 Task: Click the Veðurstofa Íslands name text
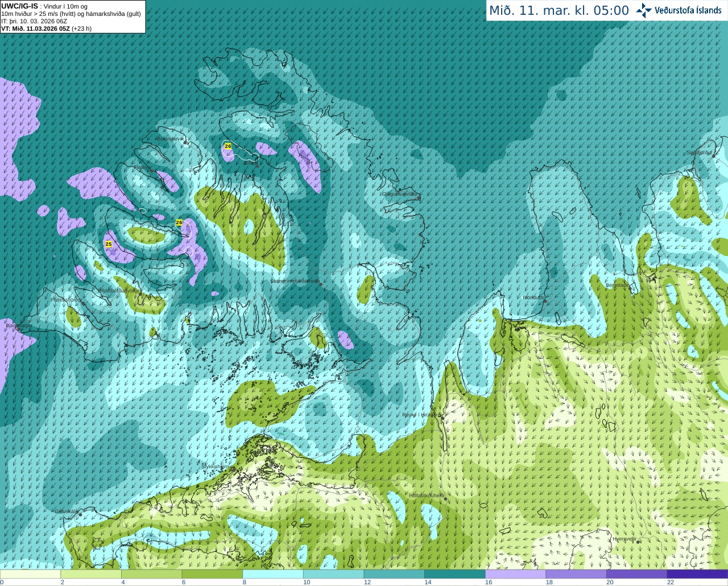click(688, 10)
